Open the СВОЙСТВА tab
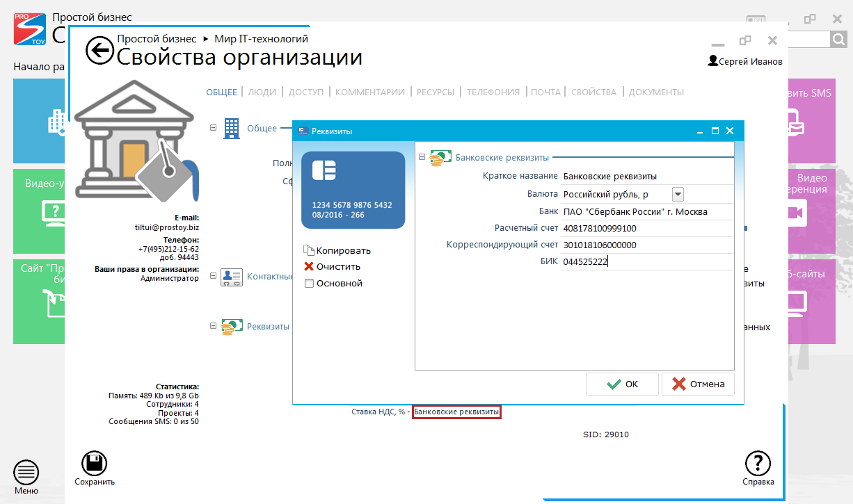 pos(593,92)
